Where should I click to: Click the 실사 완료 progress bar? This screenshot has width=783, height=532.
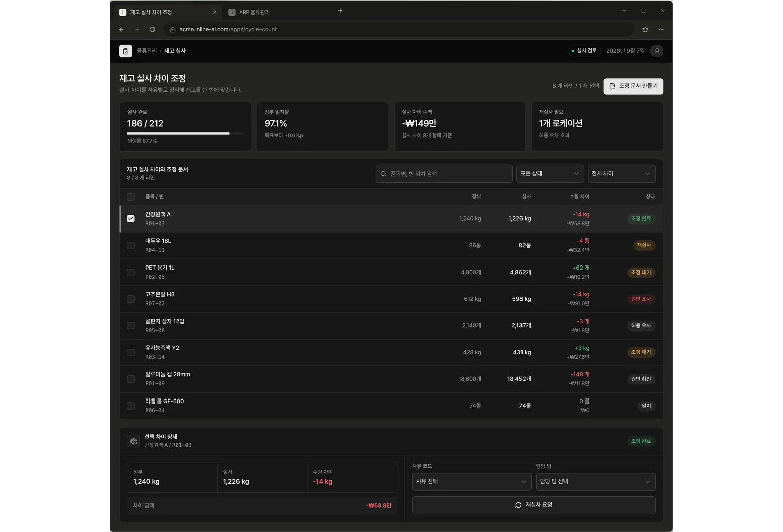coord(185,134)
